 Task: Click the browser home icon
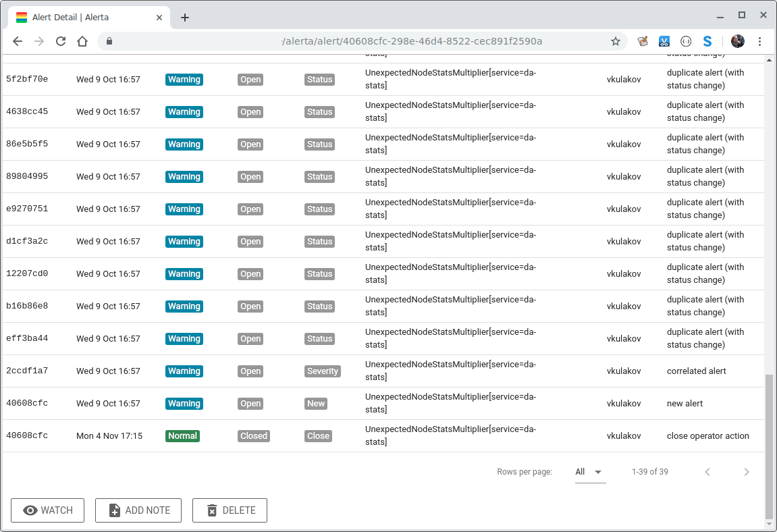click(82, 41)
